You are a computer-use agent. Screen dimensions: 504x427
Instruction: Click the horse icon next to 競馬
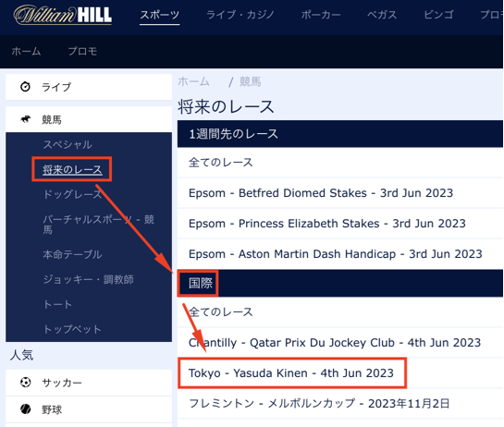point(25,119)
